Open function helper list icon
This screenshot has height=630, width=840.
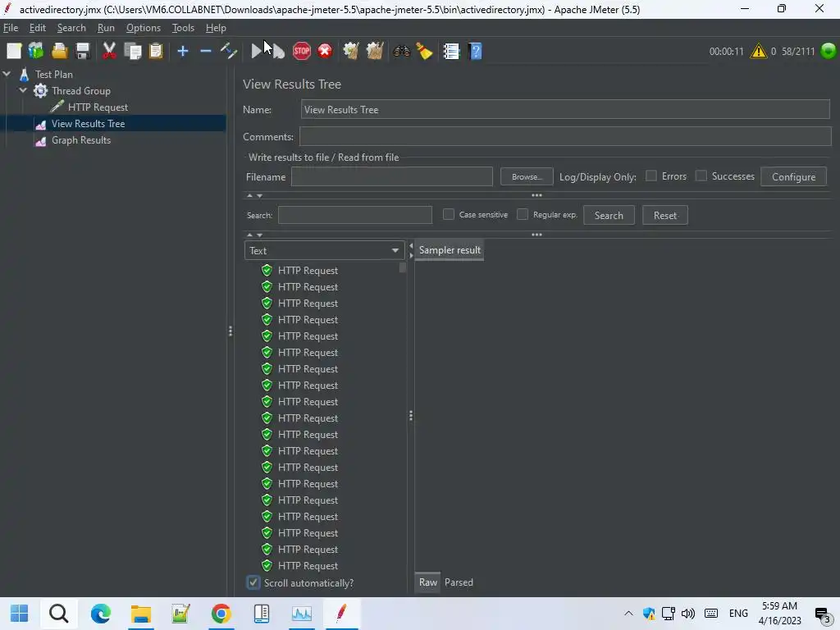[x=451, y=51]
